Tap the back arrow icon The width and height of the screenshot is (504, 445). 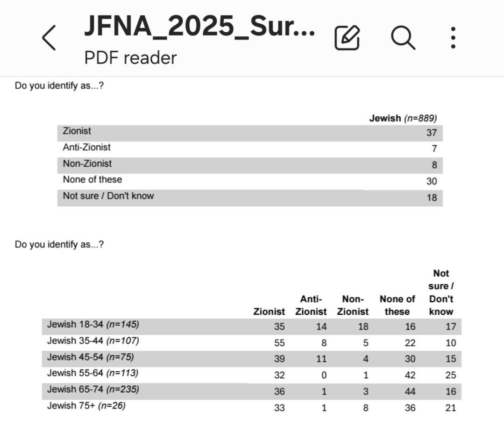pos(49,38)
